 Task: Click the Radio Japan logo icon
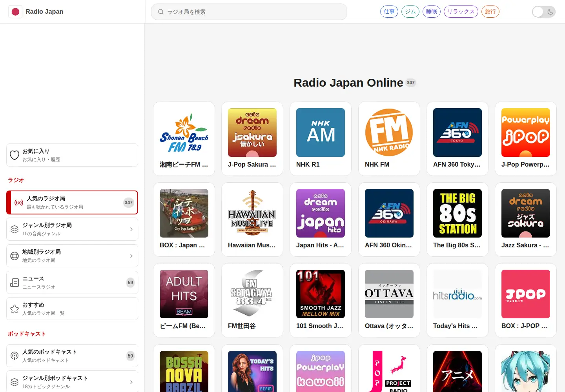point(15,12)
